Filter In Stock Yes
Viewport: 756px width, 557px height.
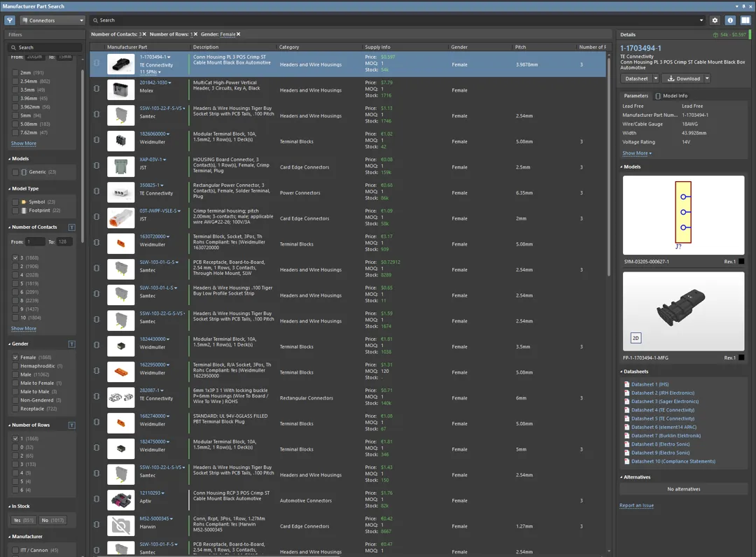23,521
